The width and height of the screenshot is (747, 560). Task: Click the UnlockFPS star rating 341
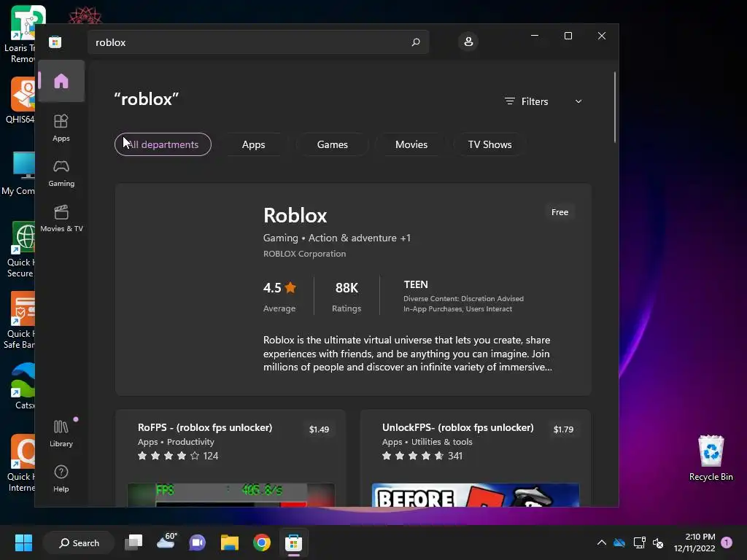(x=422, y=456)
